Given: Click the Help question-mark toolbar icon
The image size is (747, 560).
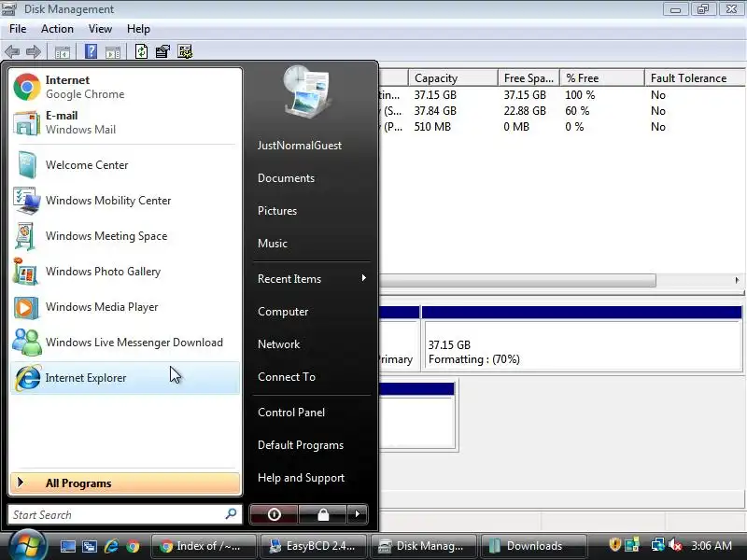Looking at the screenshot, I should 91,51.
